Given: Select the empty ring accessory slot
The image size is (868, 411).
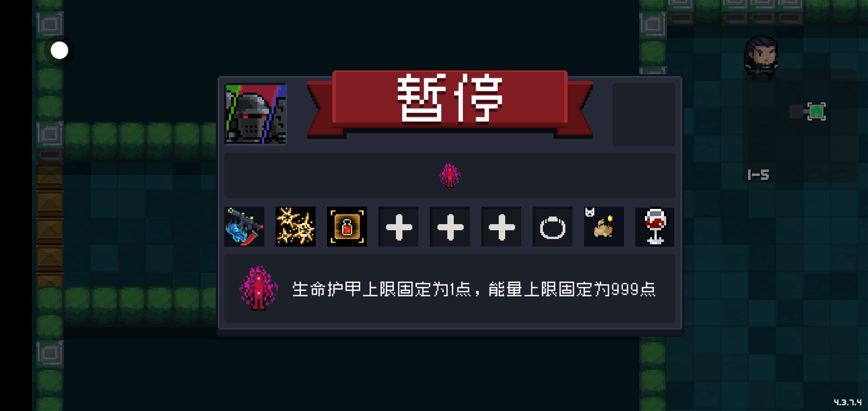Looking at the screenshot, I should pyautogui.click(x=552, y=227).
